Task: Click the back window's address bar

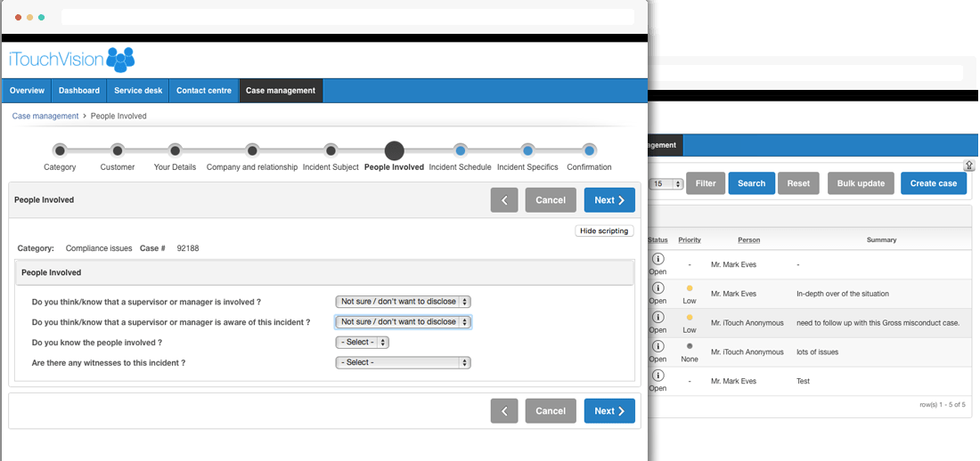Action: point(806,72)
